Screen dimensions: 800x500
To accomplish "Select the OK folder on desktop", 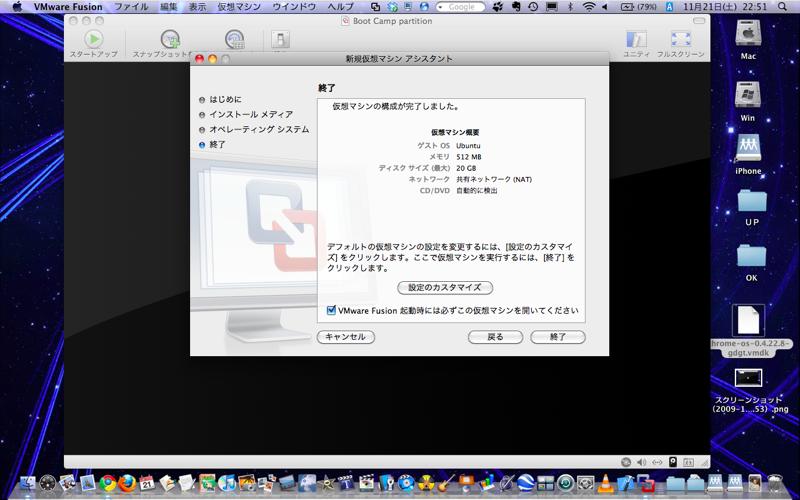I will (752, 257).
